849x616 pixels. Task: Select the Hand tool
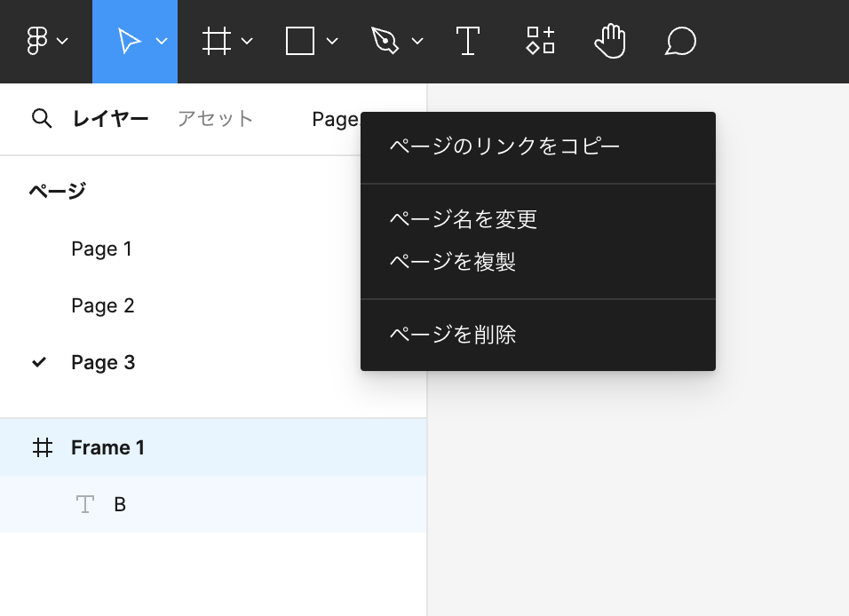[x=610, y=41]
